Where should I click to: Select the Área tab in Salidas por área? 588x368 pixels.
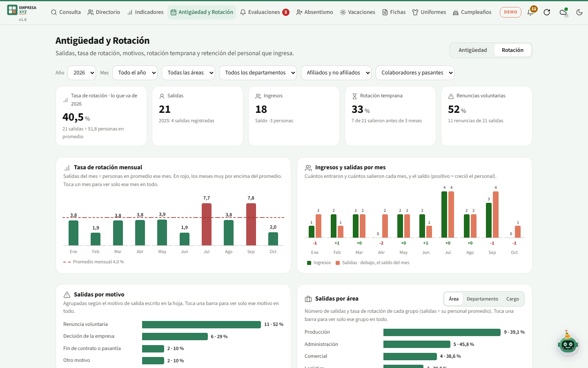tap(454, 299)
